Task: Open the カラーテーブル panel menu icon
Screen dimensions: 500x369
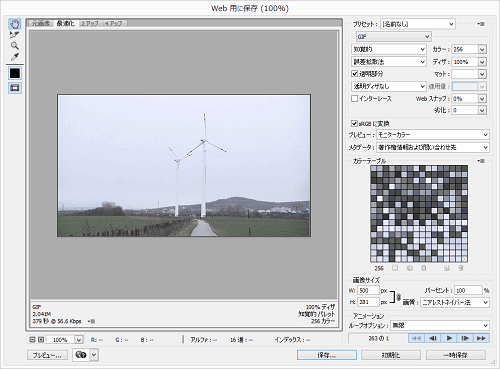Action: pos(481,161)
